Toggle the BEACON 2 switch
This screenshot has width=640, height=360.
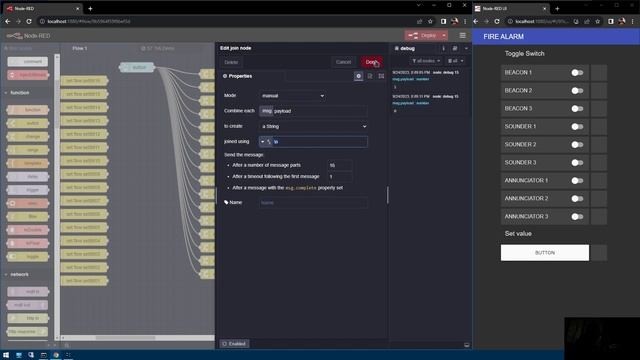point(577,91)
